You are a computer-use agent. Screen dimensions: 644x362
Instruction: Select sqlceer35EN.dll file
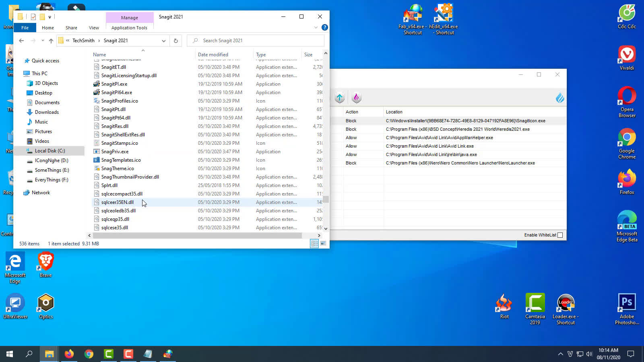click(117, 202)
